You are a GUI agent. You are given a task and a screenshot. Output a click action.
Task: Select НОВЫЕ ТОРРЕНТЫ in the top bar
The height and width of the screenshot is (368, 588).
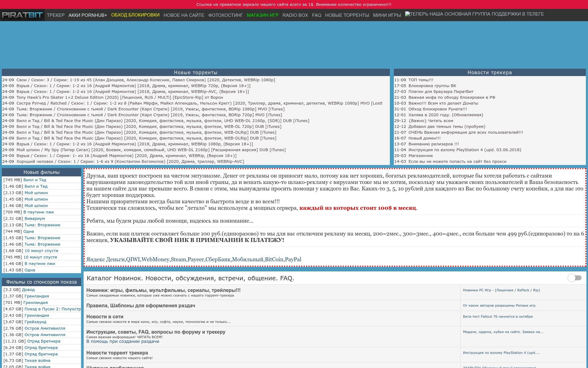(347, 15)
